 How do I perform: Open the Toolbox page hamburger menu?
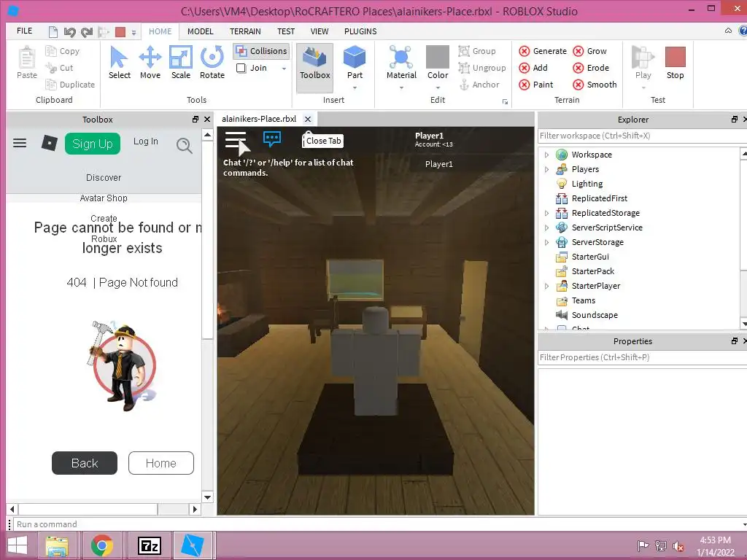click(20, 143)
